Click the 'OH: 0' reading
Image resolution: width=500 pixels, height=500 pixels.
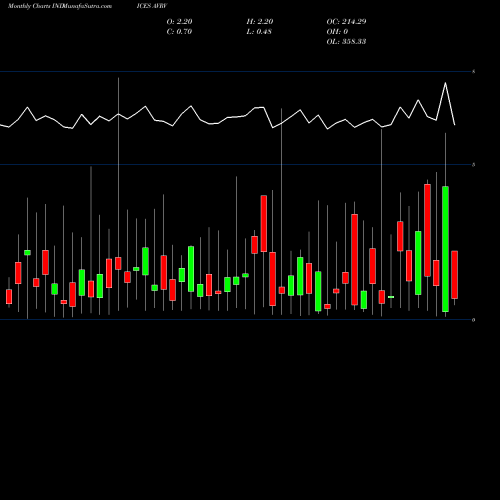pos(337,32)
